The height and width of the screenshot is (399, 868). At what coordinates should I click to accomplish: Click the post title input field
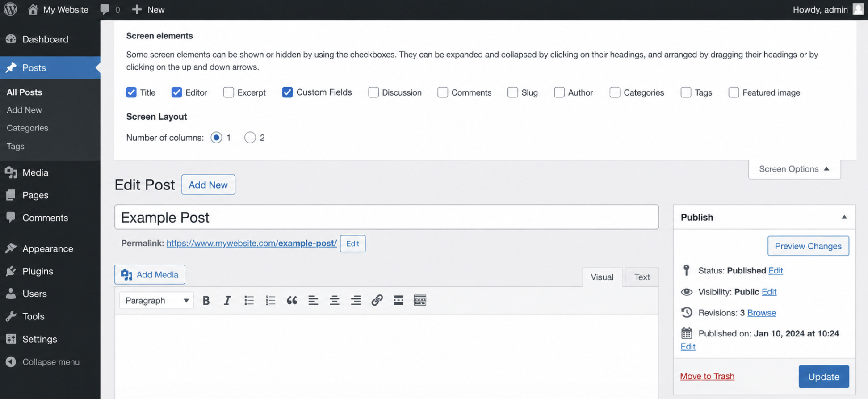pyautogui.click(x=386, y=217)
